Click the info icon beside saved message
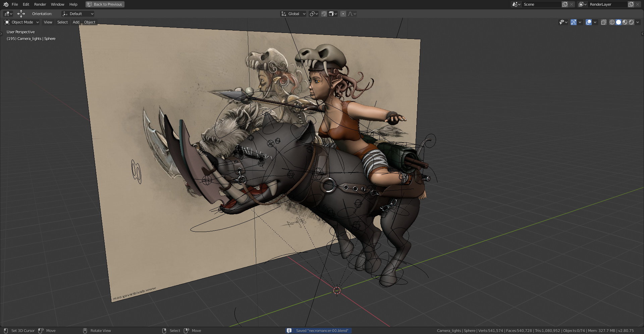Image resolution: width=644 pixels, height=334 pixels. pos(289,331)
